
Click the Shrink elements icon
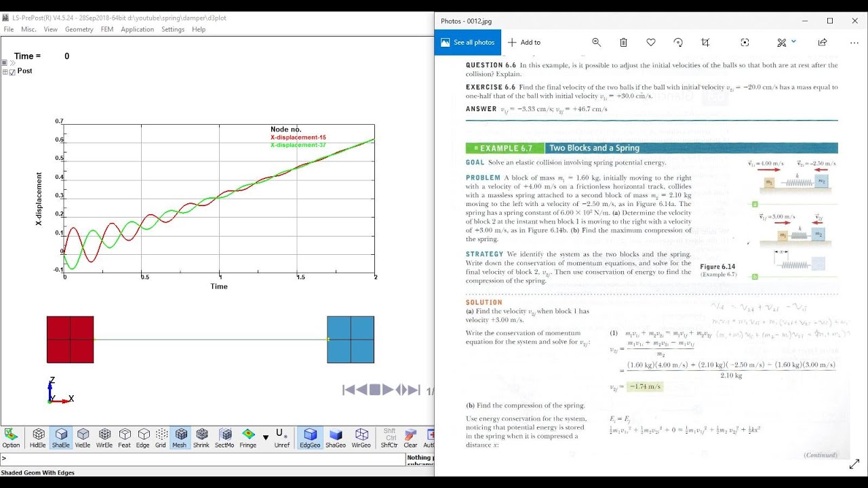[x=201, y=438]
